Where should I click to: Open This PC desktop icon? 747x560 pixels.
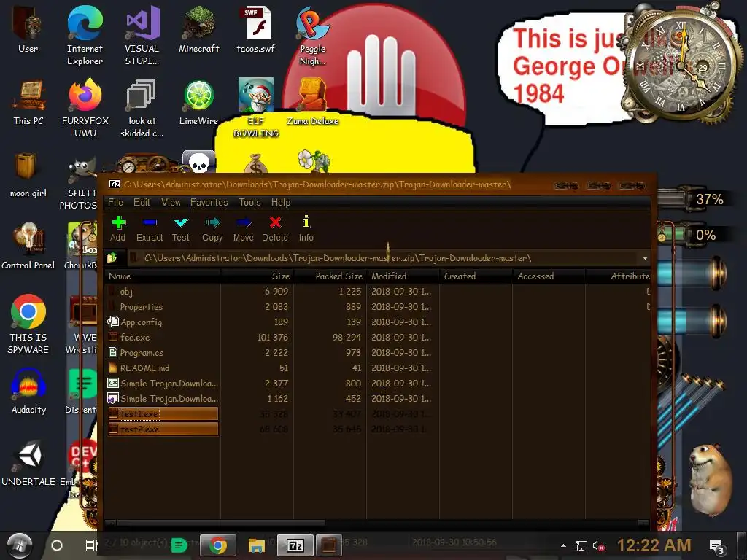[28, 102]
